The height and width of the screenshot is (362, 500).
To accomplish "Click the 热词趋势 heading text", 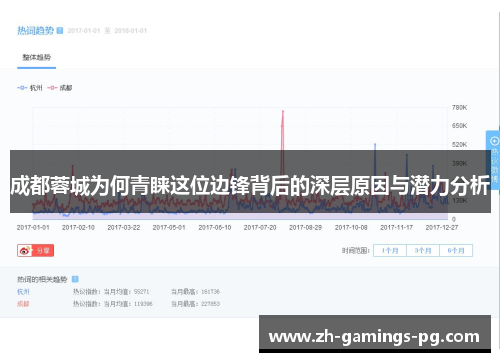I will tap(35, 31).
